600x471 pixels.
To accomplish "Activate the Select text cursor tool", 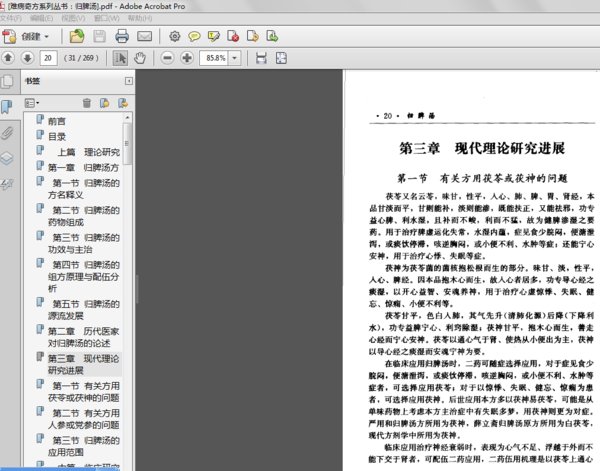I will coord(120,58).
